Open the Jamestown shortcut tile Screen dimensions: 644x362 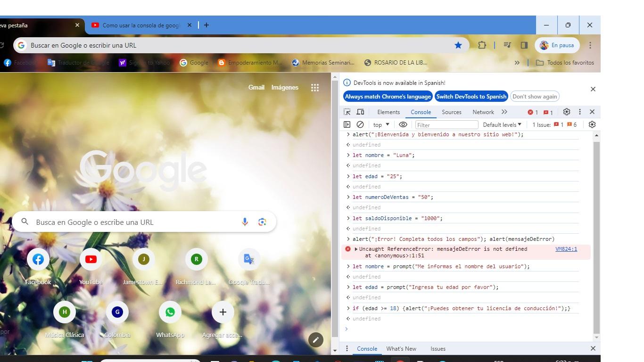(x=143, y=267)
